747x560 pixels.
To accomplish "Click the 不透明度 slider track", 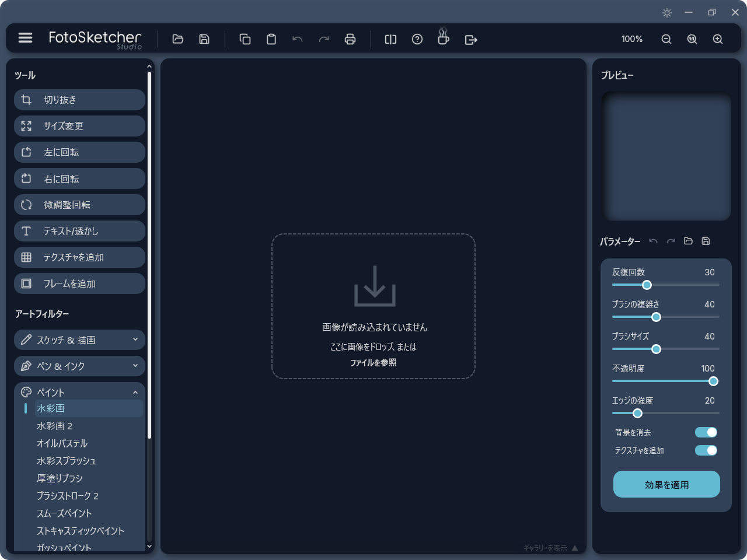I will coord(665,381).
